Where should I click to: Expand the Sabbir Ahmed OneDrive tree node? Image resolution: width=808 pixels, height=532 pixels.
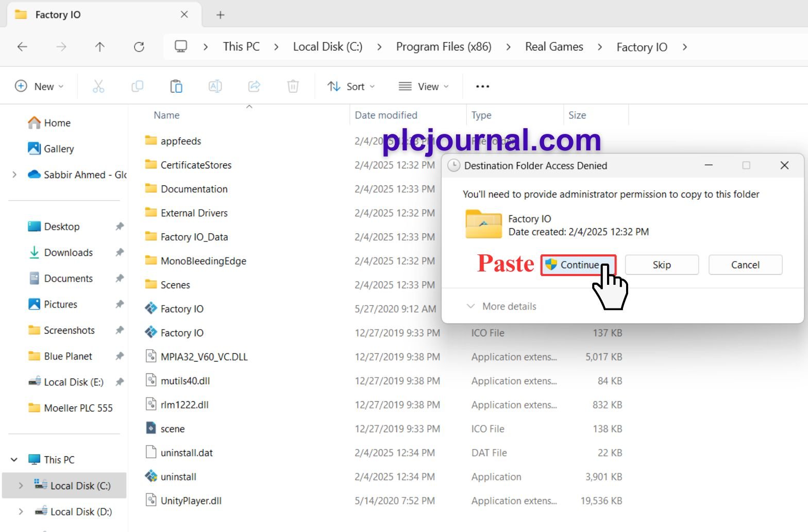14,175
